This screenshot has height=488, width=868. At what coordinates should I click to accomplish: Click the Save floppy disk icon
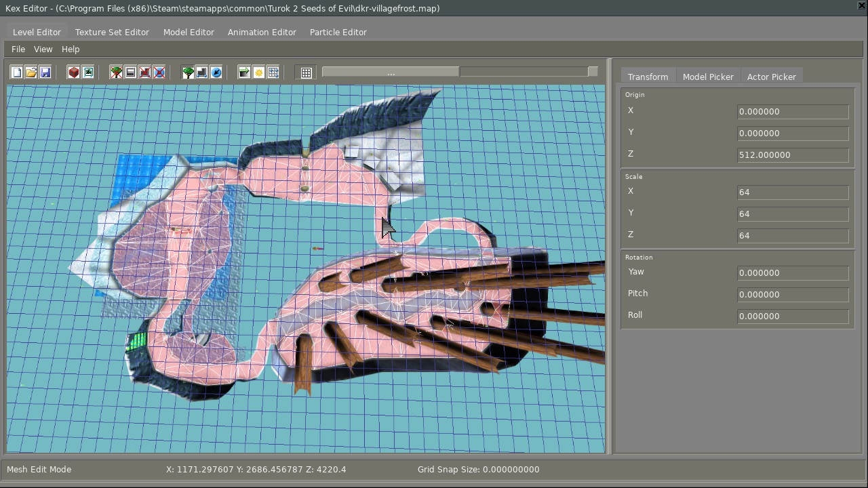click(45, 73)
